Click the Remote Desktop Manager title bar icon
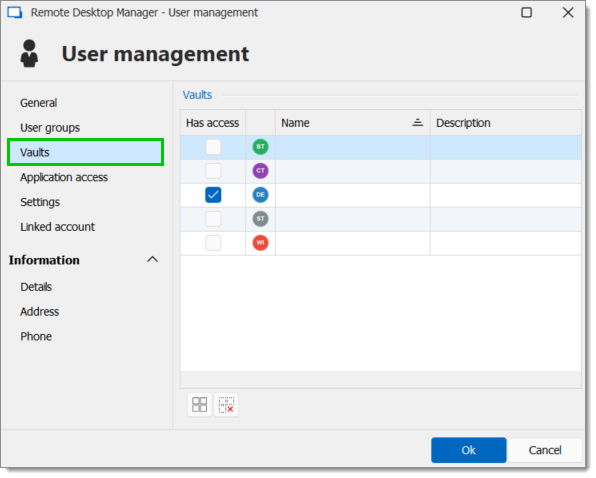 (15, 13)
